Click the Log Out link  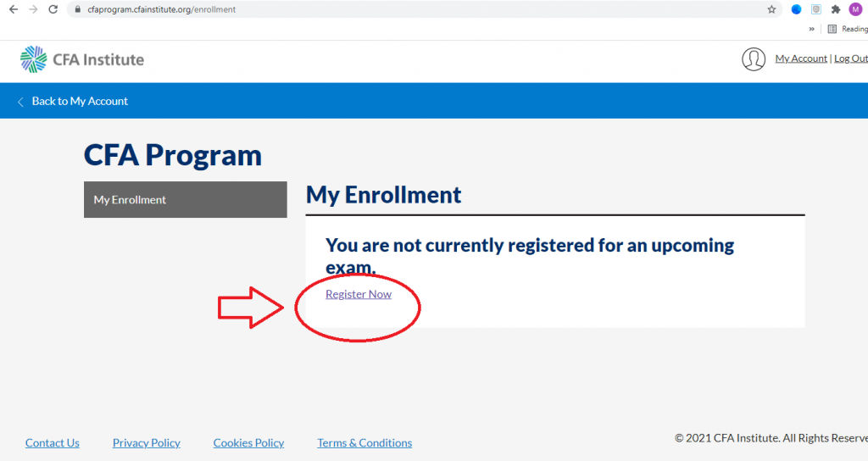click(x=851, y=58)
